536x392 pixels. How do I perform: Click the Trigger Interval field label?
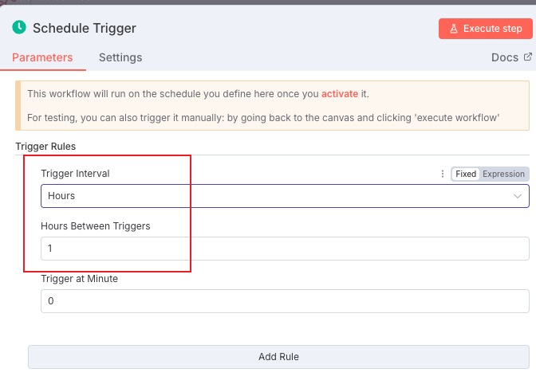coord(75,174)
